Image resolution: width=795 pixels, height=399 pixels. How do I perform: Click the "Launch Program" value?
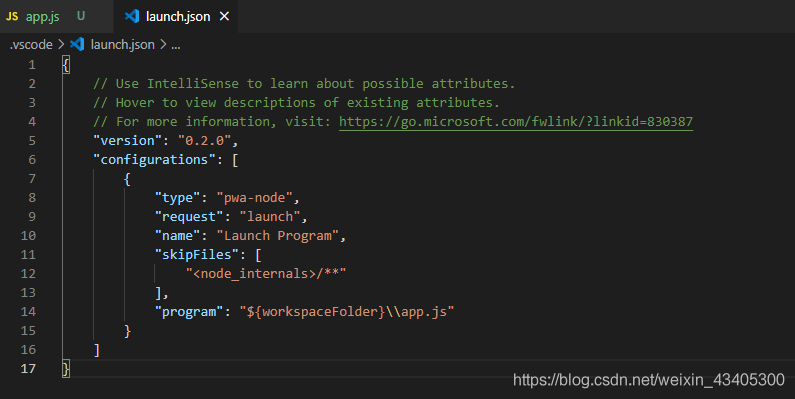click(x=278, y=236)
